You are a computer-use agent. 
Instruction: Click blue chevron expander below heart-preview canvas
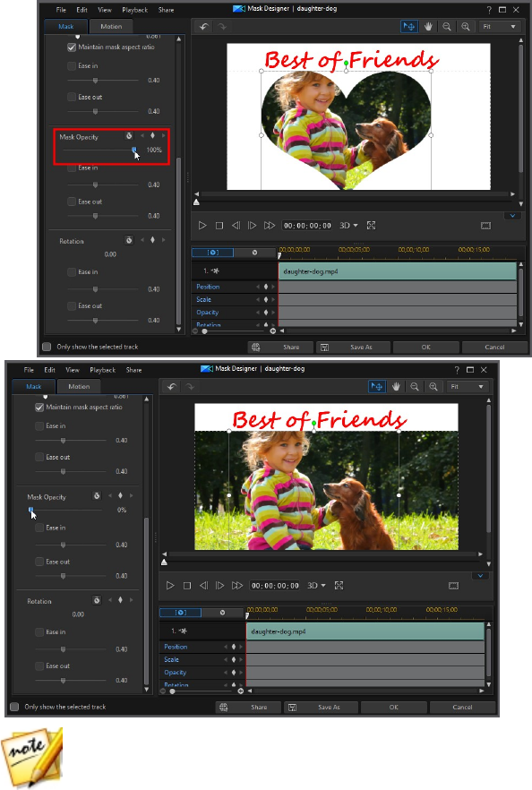pos(512,216)
